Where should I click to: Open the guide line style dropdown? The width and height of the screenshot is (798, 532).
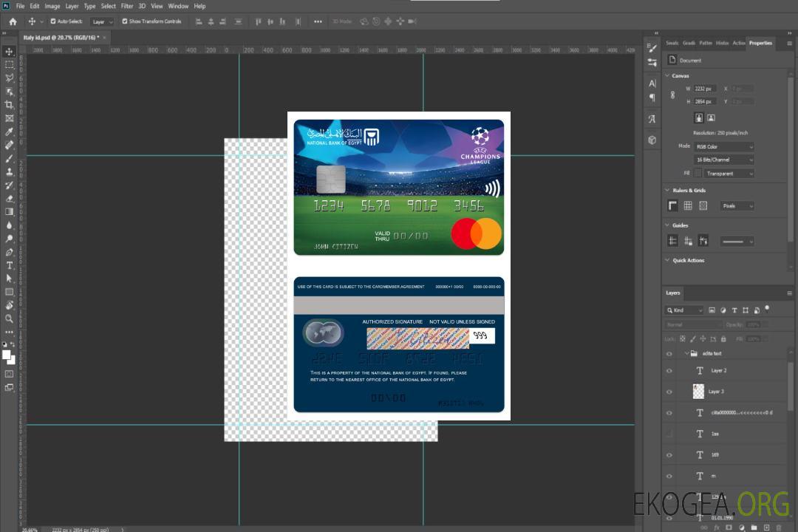click(737, 242)
